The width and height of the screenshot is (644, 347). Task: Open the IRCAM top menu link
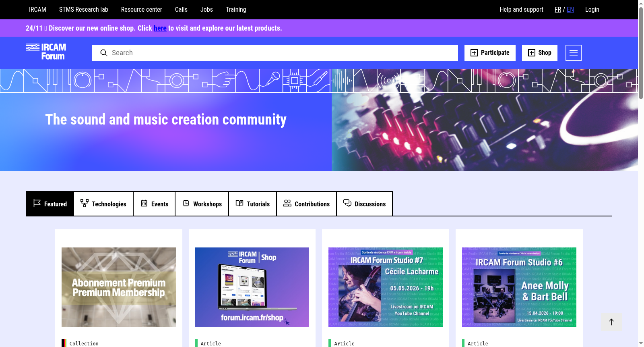37,9
